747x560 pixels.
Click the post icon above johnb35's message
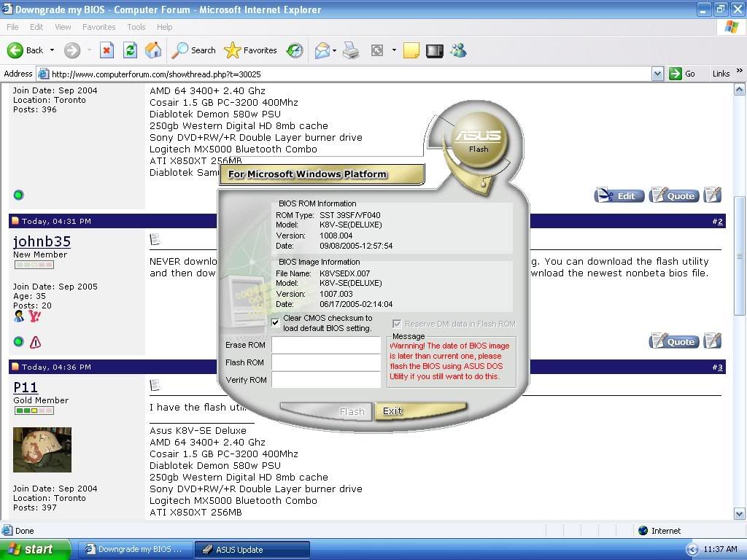point(155,239)
